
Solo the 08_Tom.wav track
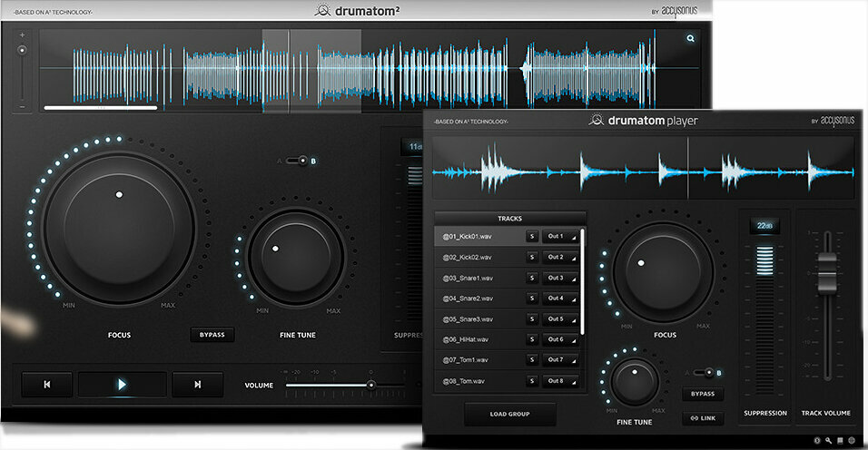tap(532, 381)
